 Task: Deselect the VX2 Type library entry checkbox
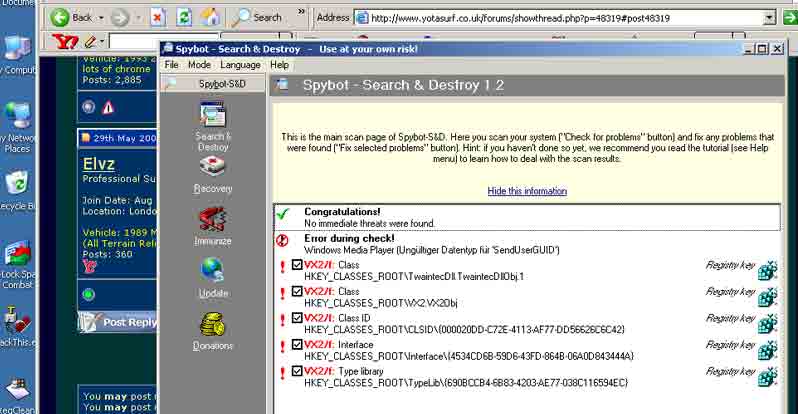tap(296, 371)
